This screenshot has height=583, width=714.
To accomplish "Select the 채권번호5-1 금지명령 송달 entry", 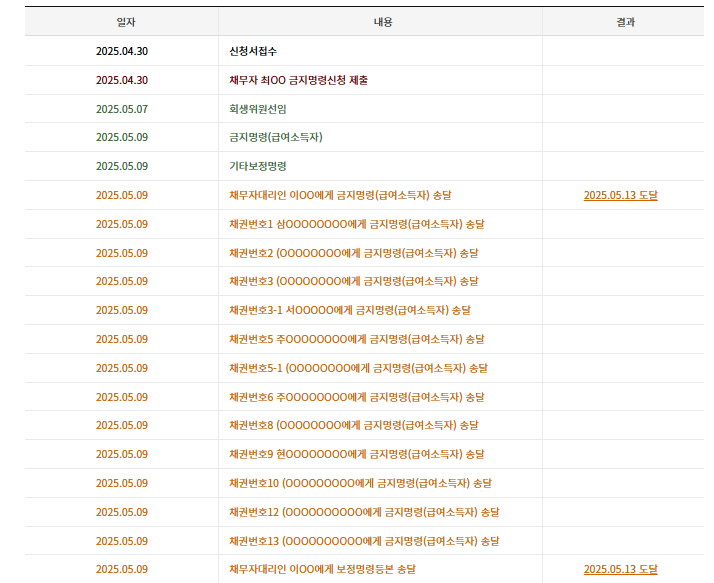I will [358, 368].
